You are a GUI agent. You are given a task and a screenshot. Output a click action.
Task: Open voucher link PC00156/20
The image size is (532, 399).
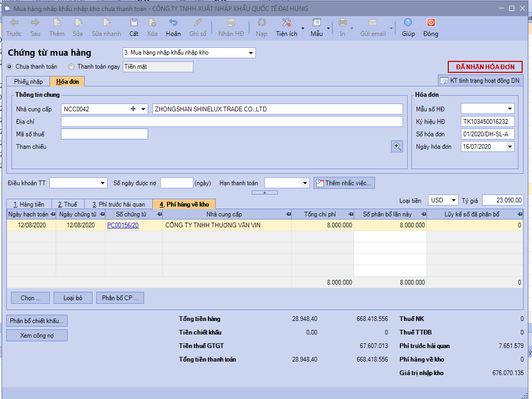point(123,225)
